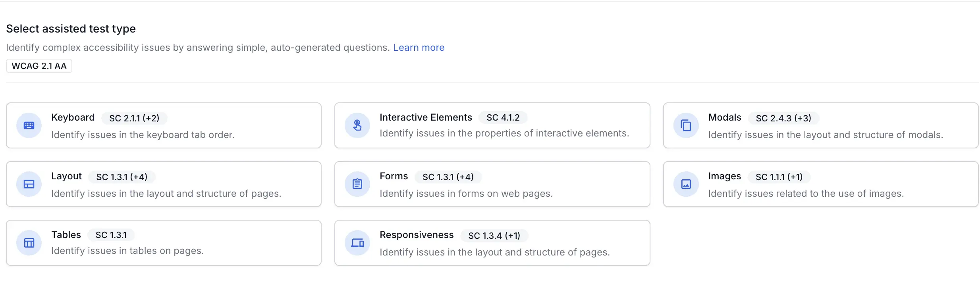This screenshot has height=292, width=980.
Task: Open the Learn more link
Action: [419, 48]
